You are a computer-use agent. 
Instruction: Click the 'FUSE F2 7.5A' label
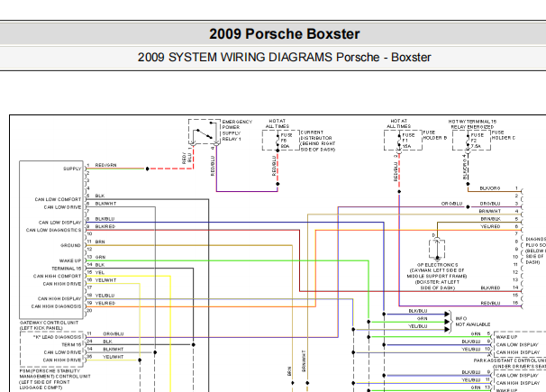[477, 141]
